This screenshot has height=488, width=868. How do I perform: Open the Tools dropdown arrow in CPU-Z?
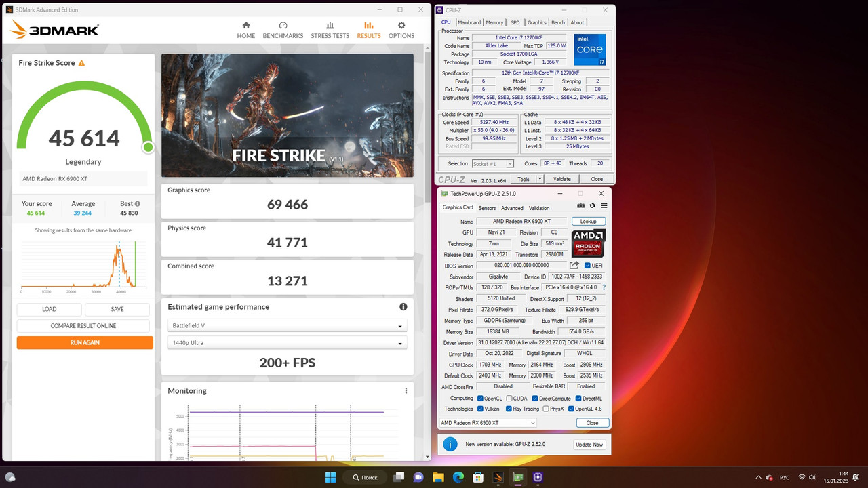[540, 179]
